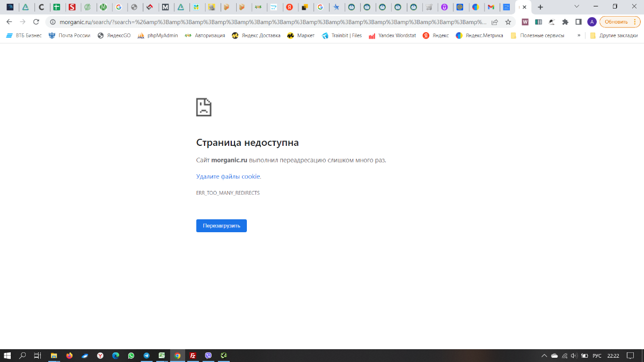Open the Другие закладки folder
The image size is (644, 362).
(614, 35)
